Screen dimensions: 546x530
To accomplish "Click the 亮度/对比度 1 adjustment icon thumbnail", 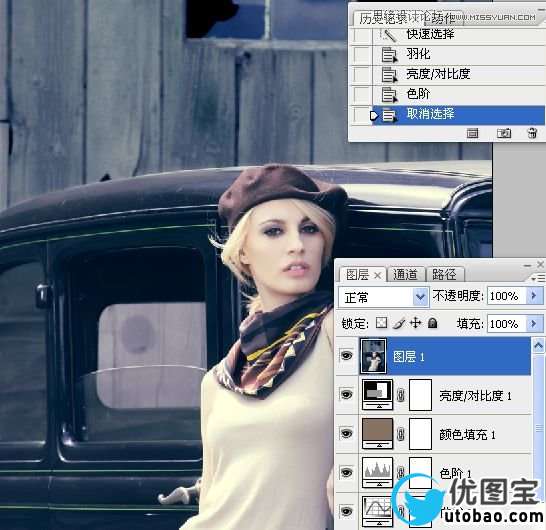I will 377,395.
